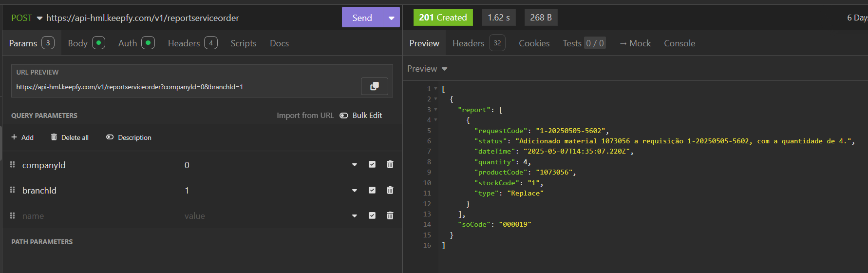
Task: Toggle the Description switch
Action: [x=110, y=137]
